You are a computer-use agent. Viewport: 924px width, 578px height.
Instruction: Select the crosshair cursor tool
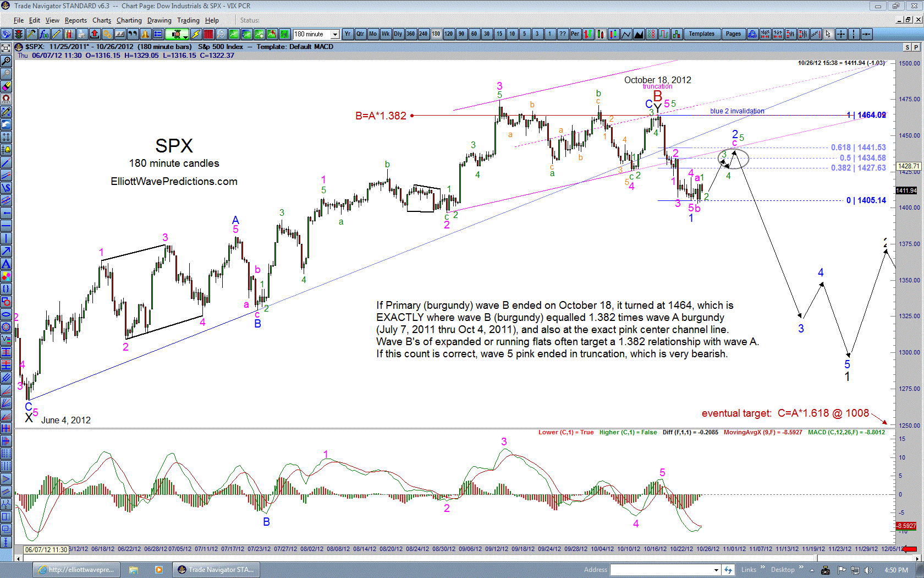[x=841, y=34]
